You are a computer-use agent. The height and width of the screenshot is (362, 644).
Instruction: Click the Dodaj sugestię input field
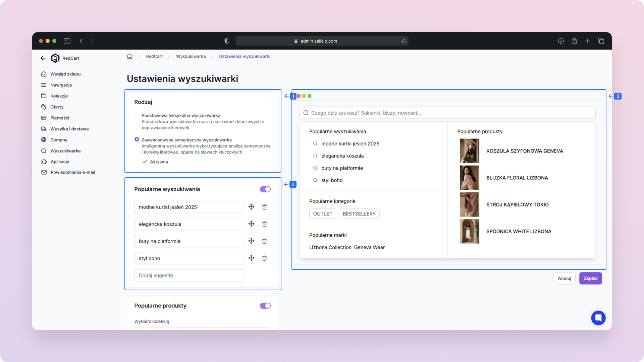point(189,276)
